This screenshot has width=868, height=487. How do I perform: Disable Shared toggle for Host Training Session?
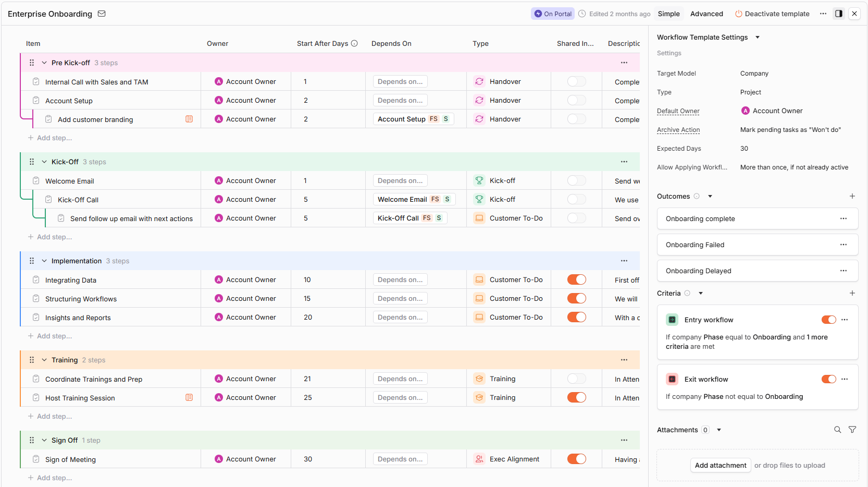pos(577,397)
